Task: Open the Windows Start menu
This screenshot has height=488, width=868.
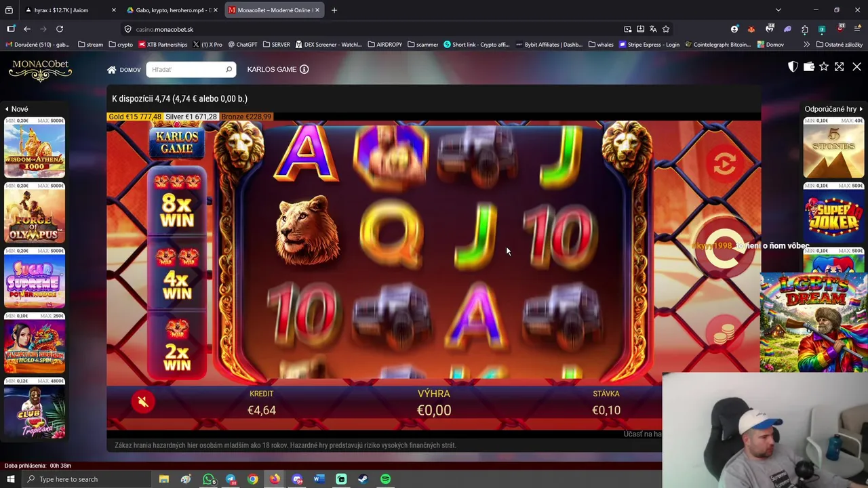Action: 10,479
